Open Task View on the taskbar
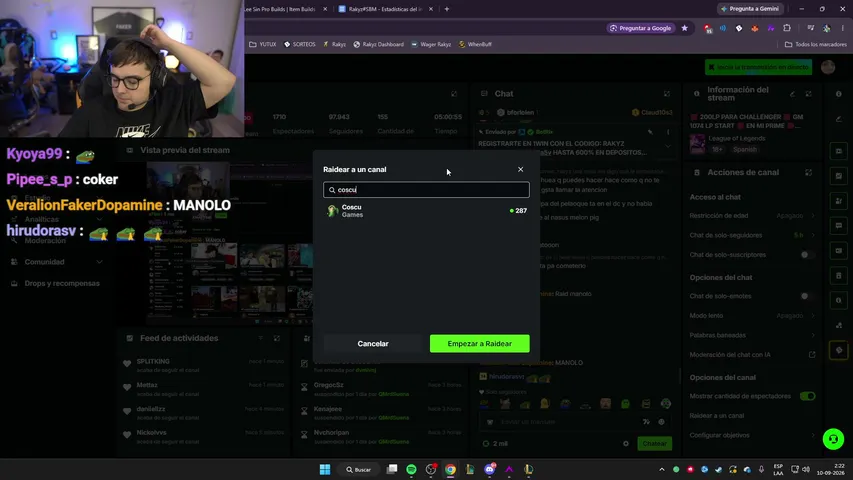 click(392, 470)
